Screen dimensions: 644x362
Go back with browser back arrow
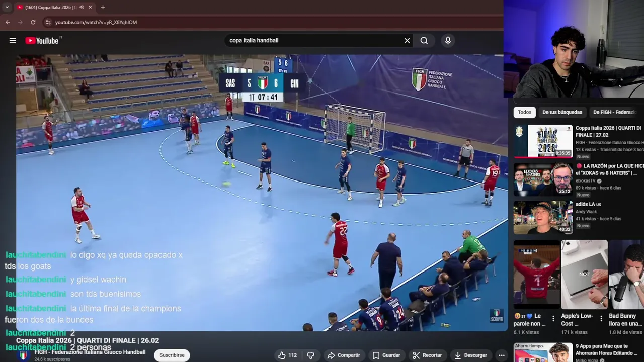pyautogui.click(x=8, y=22)
